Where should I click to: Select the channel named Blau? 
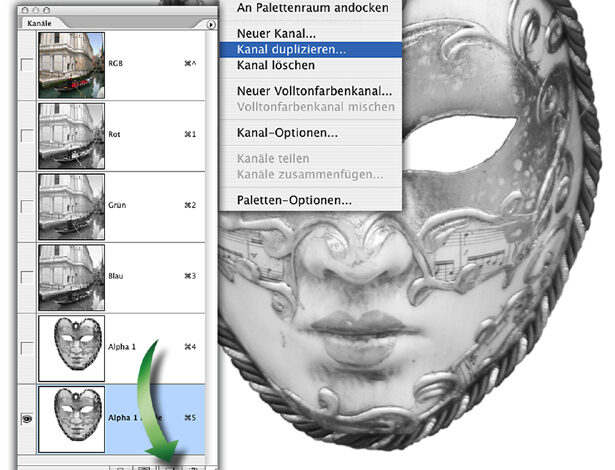116,276
